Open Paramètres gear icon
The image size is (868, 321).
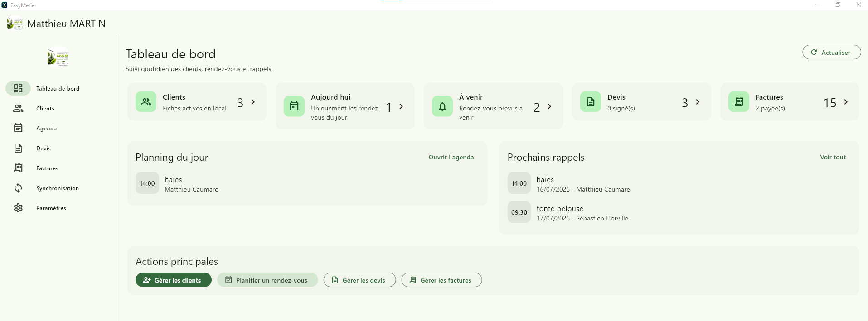pos(18,208)
